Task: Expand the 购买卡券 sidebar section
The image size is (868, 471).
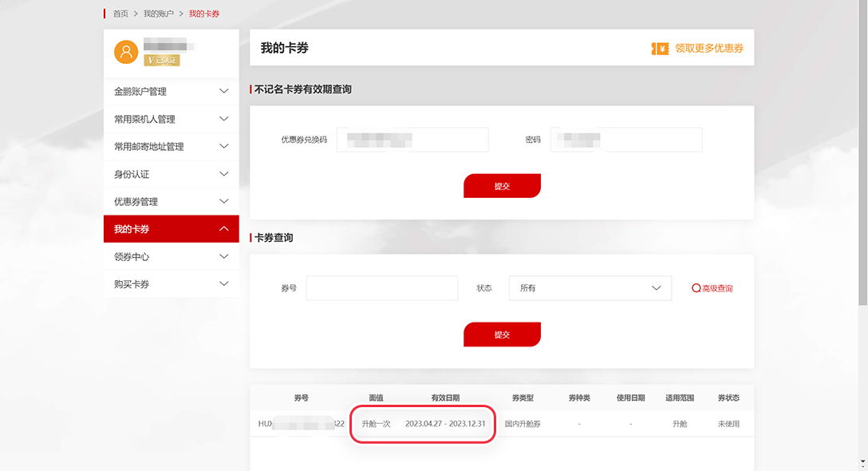Action: [171, 284]
